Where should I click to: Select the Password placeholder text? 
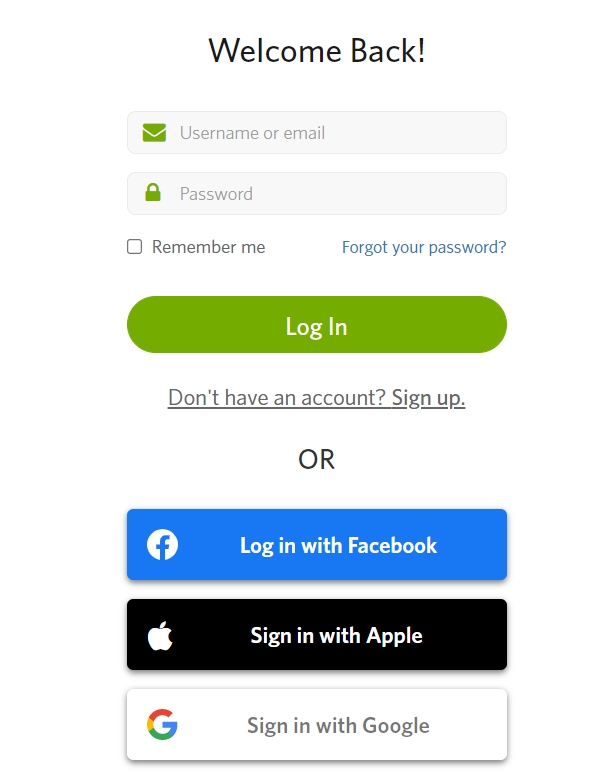coord(216,194)
